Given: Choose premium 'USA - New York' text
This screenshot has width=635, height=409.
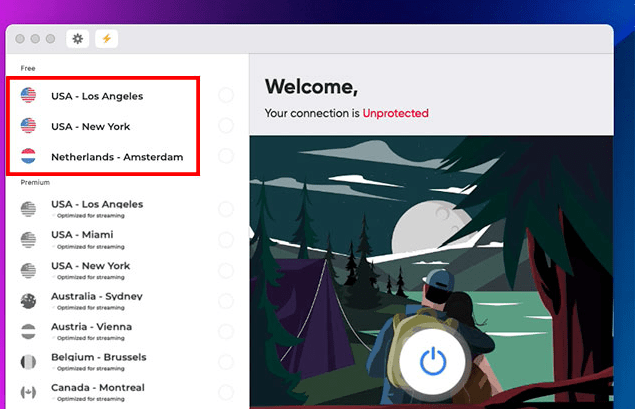Looking at the screenshot, I should (91, 266).
